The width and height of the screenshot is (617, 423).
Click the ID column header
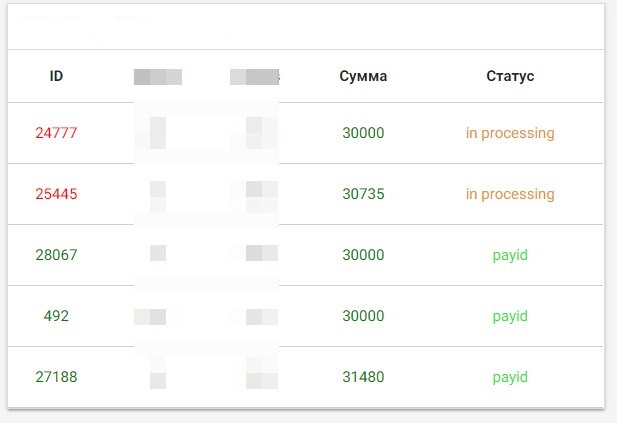(x=56, y=76)
